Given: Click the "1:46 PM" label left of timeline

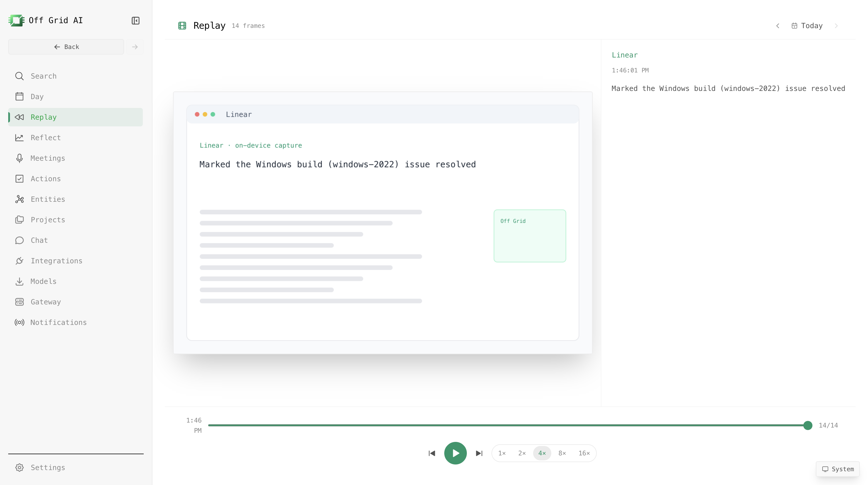Looking at the screenshot, I should [x=194, y=425].
